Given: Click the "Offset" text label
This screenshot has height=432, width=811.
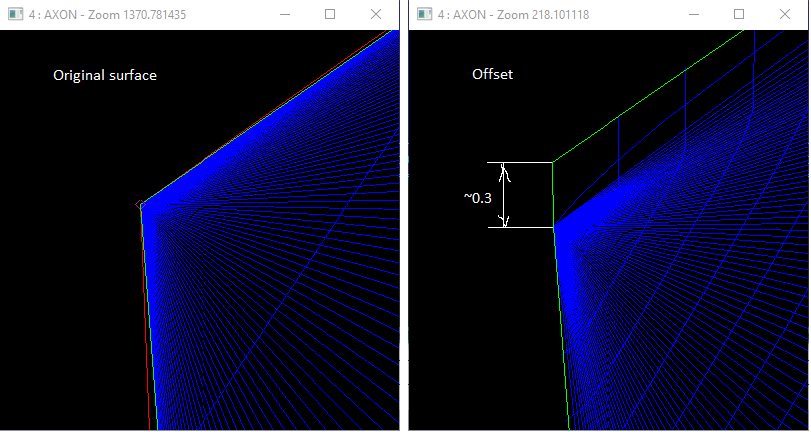Looking at the screenshot, I should 492,75.
